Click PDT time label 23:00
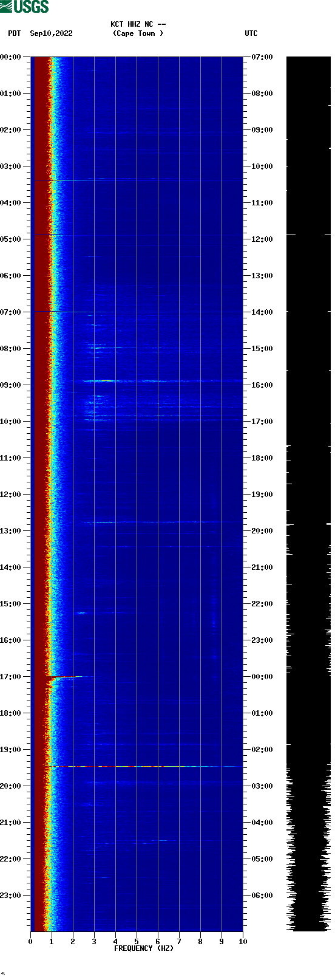335x980 pixels. (x=11, y=896)
